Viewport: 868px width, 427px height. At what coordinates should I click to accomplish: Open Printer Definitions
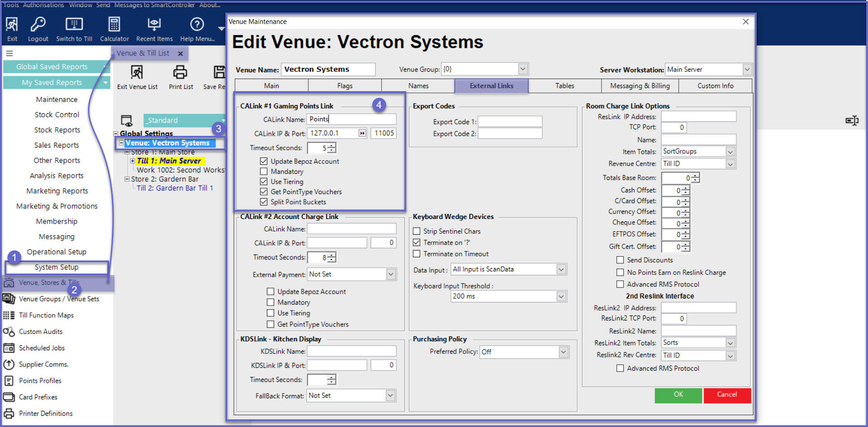[x=46, y=413]
